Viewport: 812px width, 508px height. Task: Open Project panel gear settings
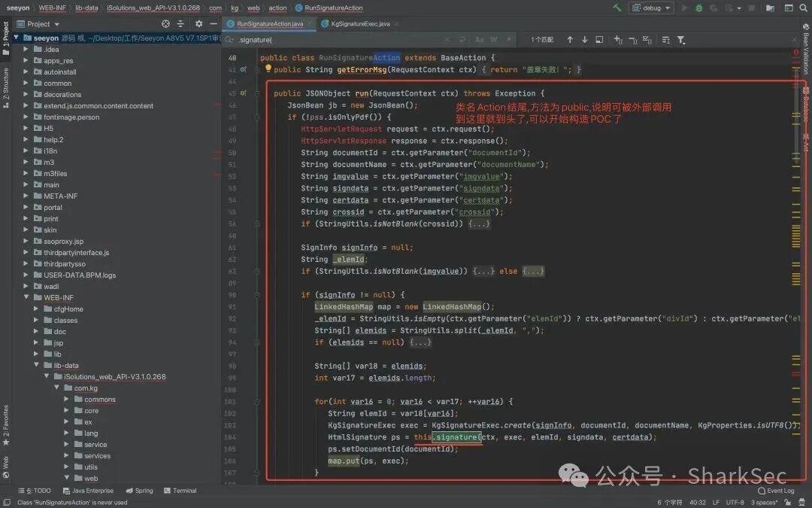point(198,24)
